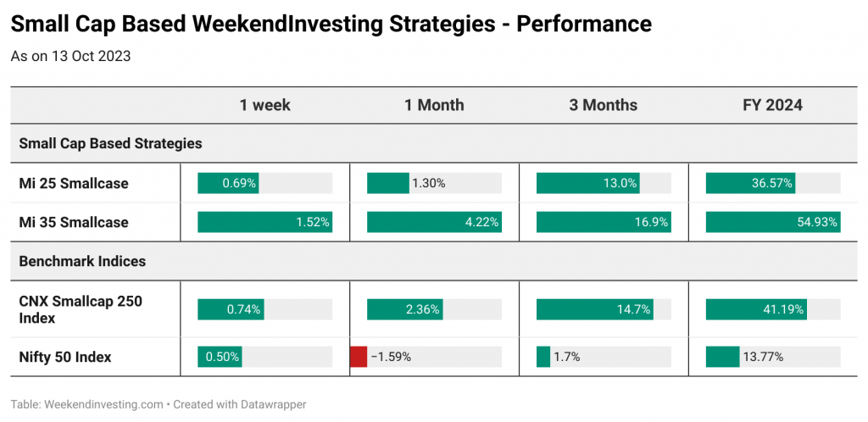Click the CNX Smallcap 250 Index label
Image resolution: width=868 pixels, height=422 pixels.
click(81, 310)
